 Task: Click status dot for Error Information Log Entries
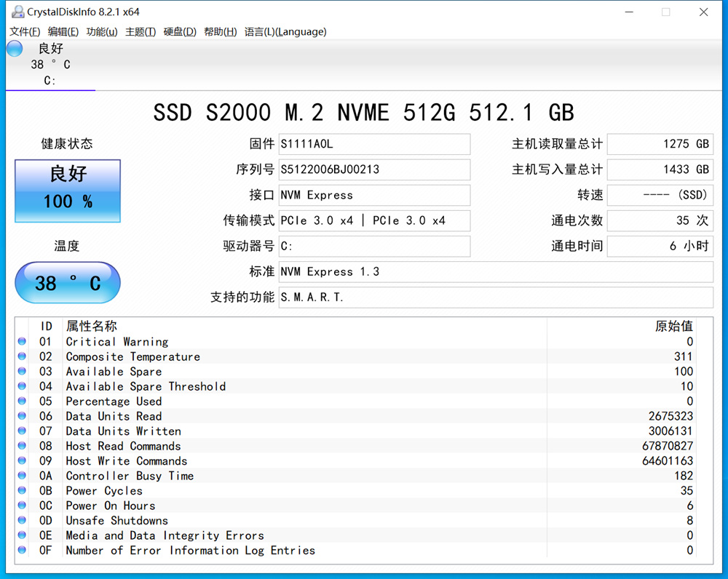coord(22,550)
